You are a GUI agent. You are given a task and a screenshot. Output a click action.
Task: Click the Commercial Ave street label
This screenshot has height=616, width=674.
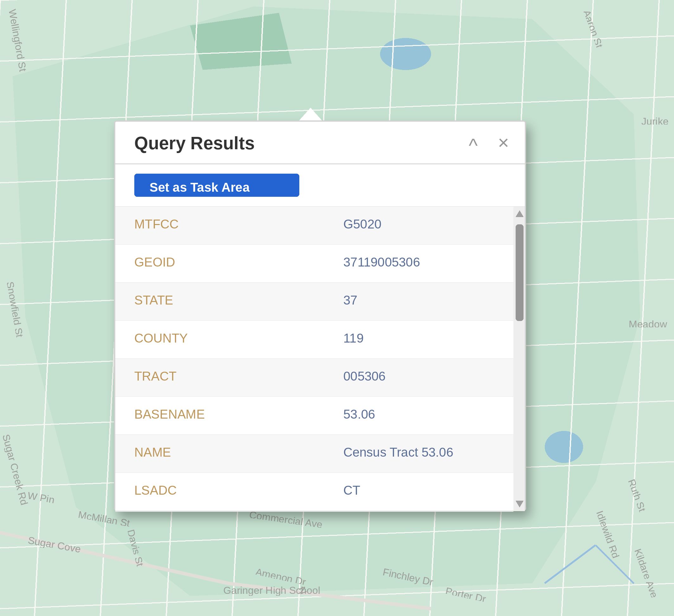(286, 519)
